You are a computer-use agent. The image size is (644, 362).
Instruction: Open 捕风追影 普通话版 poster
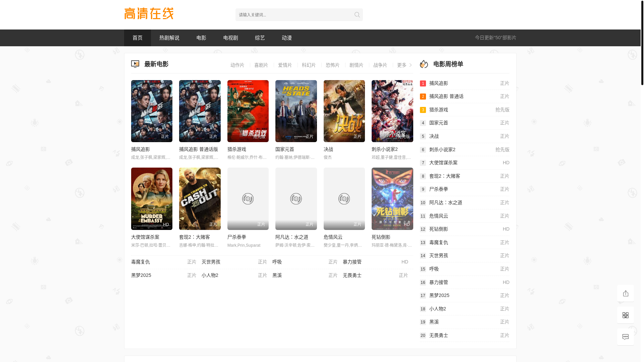click(200, 111)
